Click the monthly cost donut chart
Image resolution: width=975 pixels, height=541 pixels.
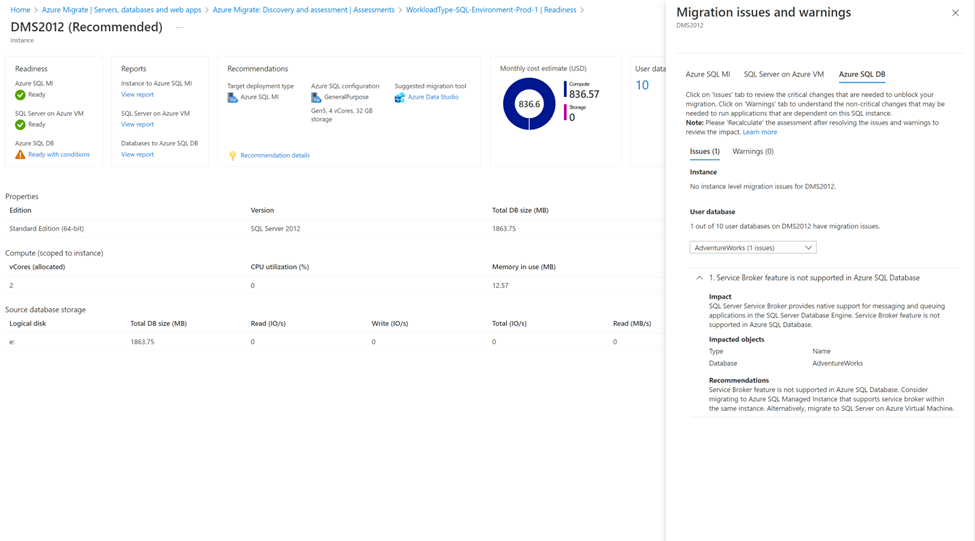(529, 104)
